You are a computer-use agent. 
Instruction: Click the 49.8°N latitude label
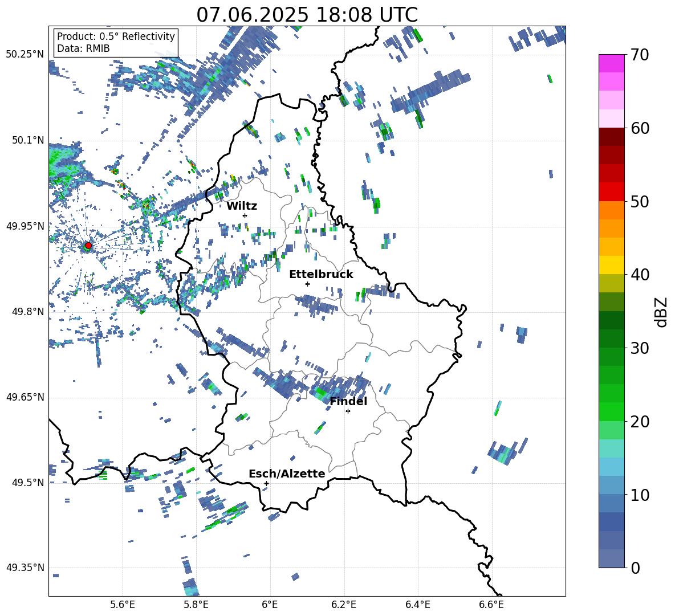28,312
